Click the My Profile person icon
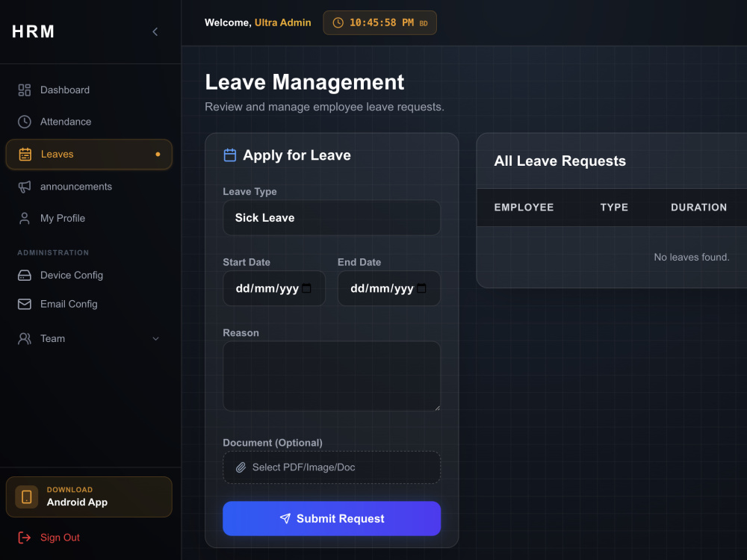 coord(25,218)
